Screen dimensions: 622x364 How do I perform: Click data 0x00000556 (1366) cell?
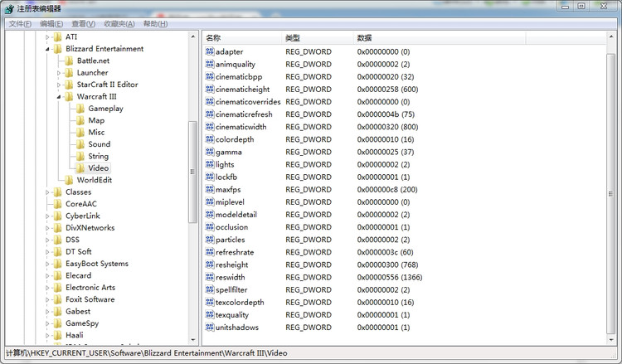point(390,277)
